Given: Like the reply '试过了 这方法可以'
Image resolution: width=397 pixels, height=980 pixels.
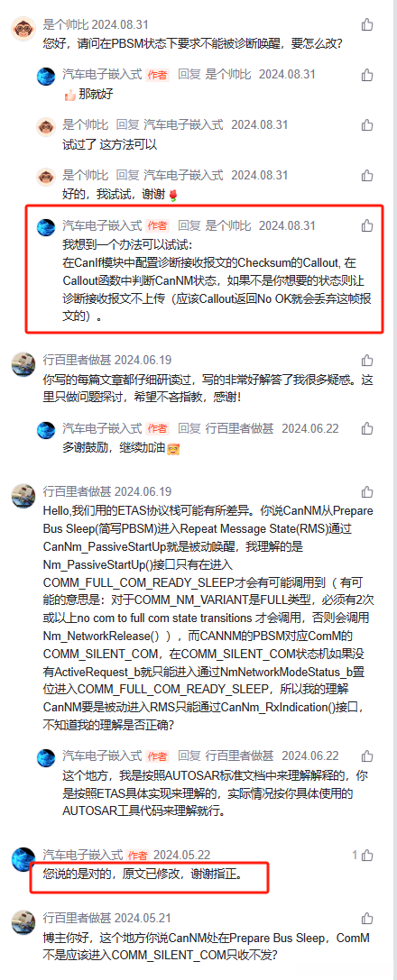Looking at the screenshot, I should tap(367, 125).
